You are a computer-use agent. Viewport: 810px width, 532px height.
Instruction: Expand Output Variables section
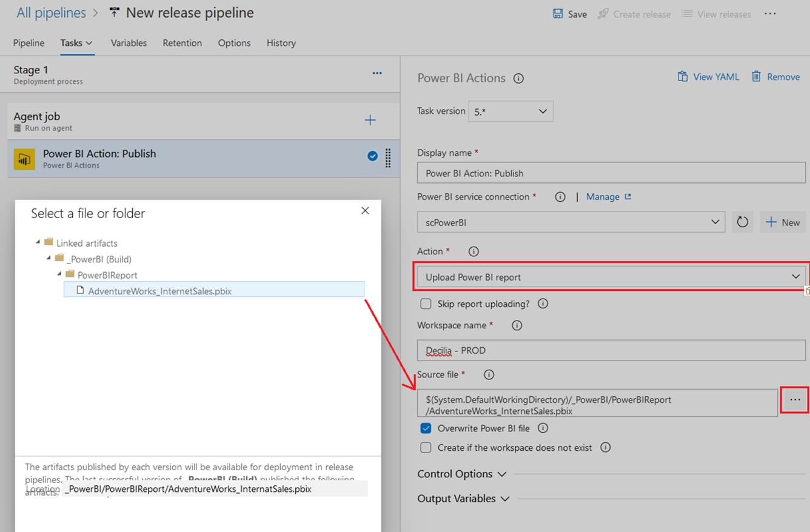coord(463,499)
